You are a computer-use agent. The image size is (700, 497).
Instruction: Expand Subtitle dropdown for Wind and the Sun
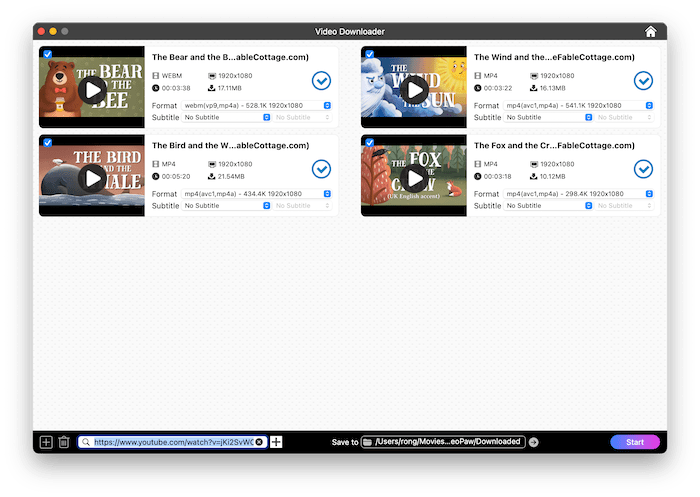[550, 117]
